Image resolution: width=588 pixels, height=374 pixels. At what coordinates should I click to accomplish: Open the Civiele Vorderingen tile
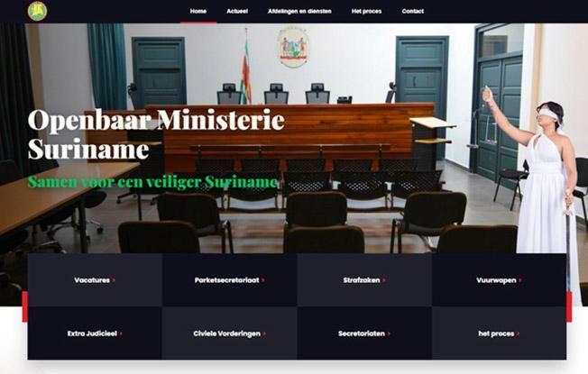[229, 333]
